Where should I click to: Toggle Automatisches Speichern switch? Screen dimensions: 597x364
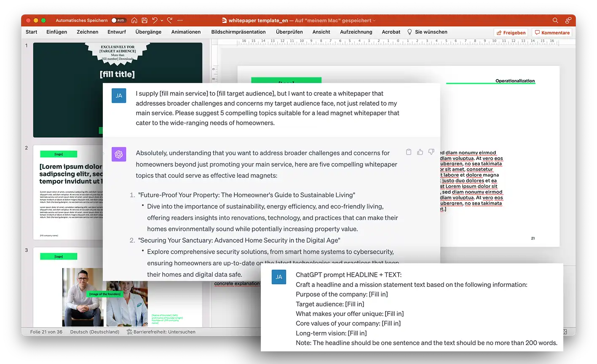coord(118,20)
